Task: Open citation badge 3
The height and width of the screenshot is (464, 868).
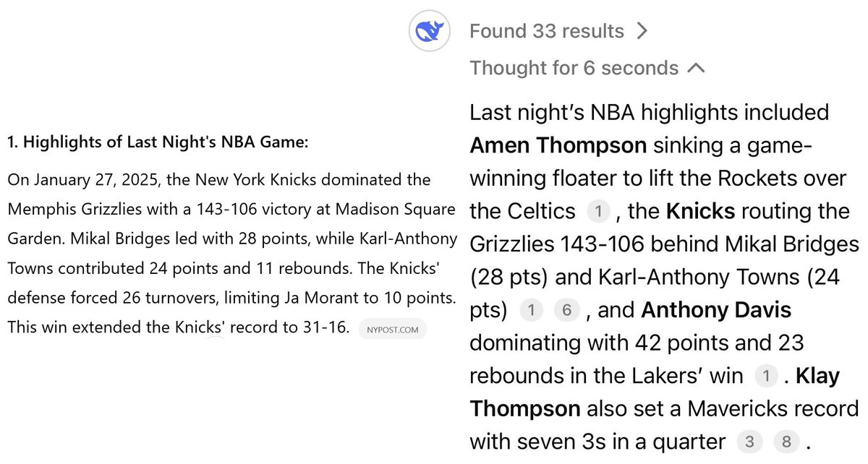Action: (749, 442)
